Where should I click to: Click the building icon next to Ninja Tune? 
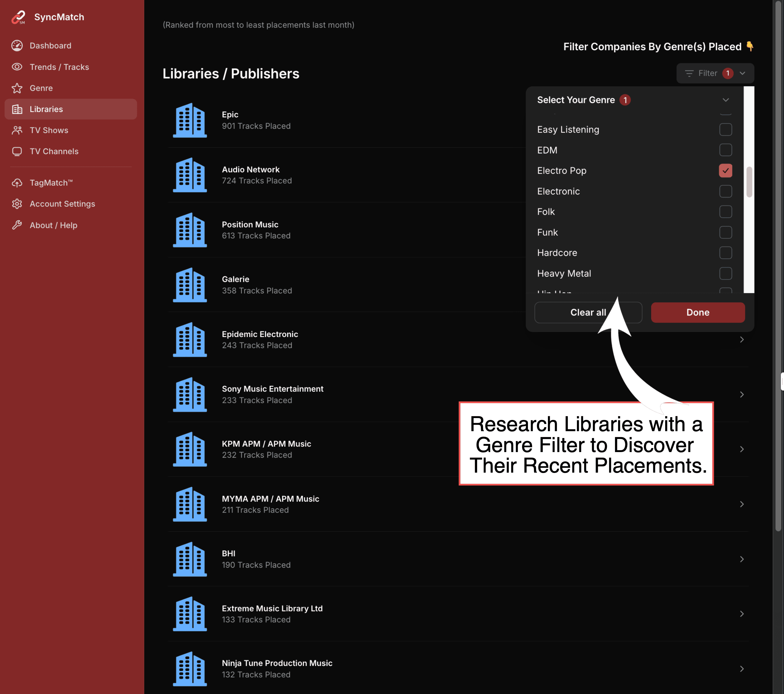pyautogui.click(x=190, y=669)
